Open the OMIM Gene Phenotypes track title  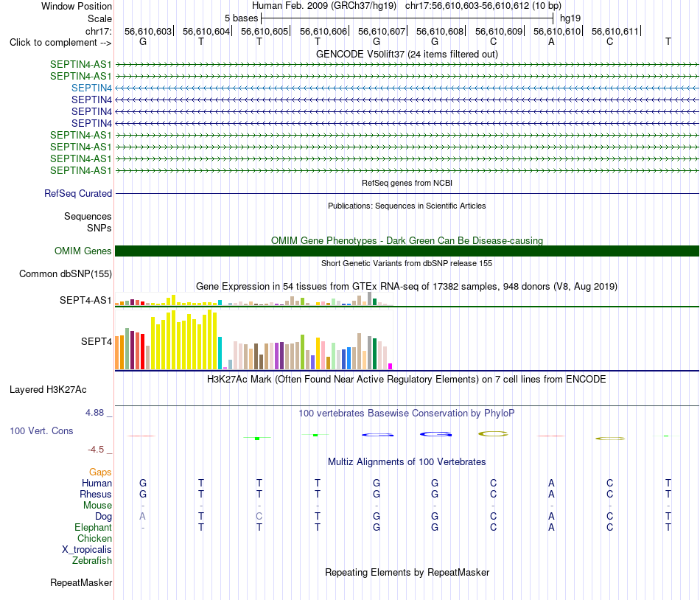[x=407, y=240]
